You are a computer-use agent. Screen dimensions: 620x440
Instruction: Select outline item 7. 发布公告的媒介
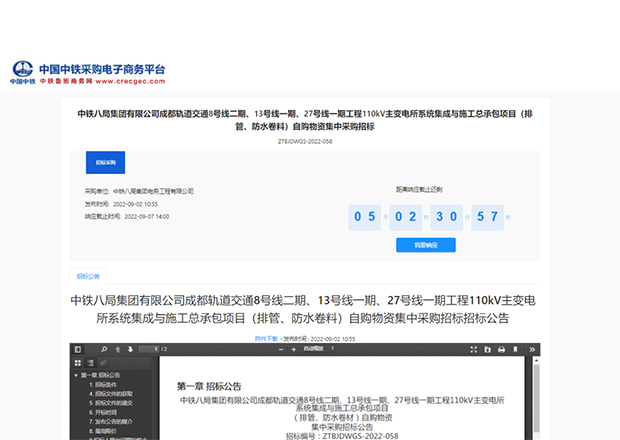(111, 422)
